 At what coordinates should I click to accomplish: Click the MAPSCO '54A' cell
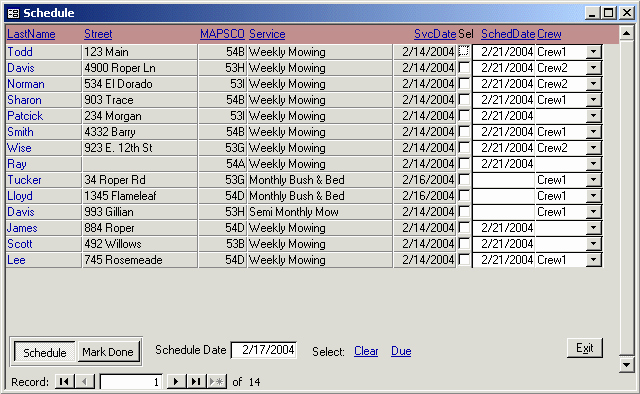pyautogui.click(x=222, y=164)
